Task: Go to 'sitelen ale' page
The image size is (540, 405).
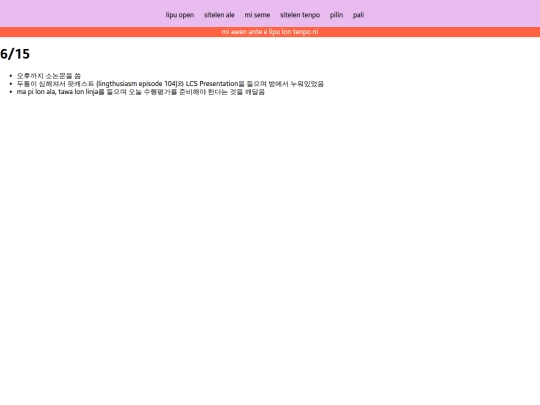Action: tap(219, 15)
